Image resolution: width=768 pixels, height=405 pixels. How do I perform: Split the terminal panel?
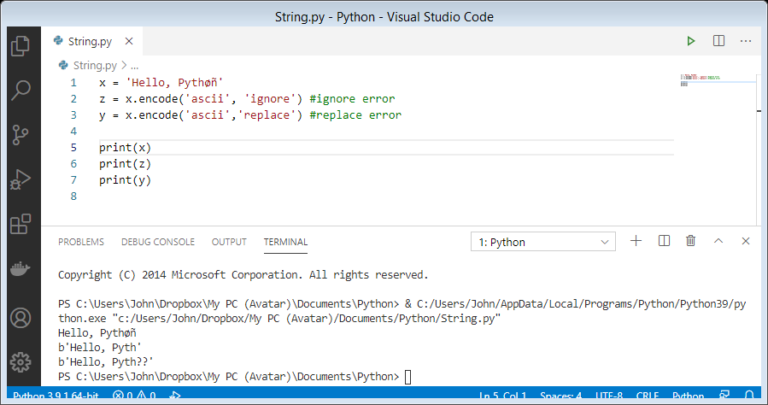[x=663, y=241]
